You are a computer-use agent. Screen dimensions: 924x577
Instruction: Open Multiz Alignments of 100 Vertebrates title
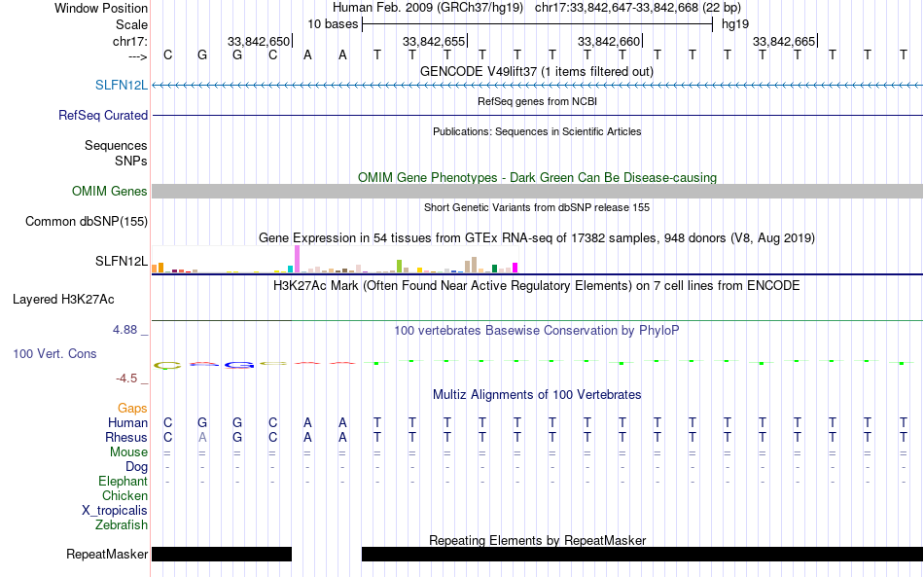pos(537,395)
